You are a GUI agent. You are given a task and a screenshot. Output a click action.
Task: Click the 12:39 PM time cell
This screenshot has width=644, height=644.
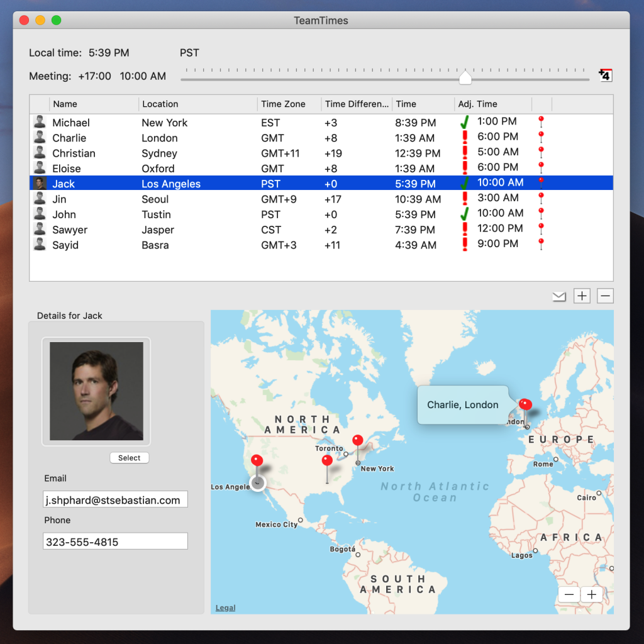coord(418,153)
